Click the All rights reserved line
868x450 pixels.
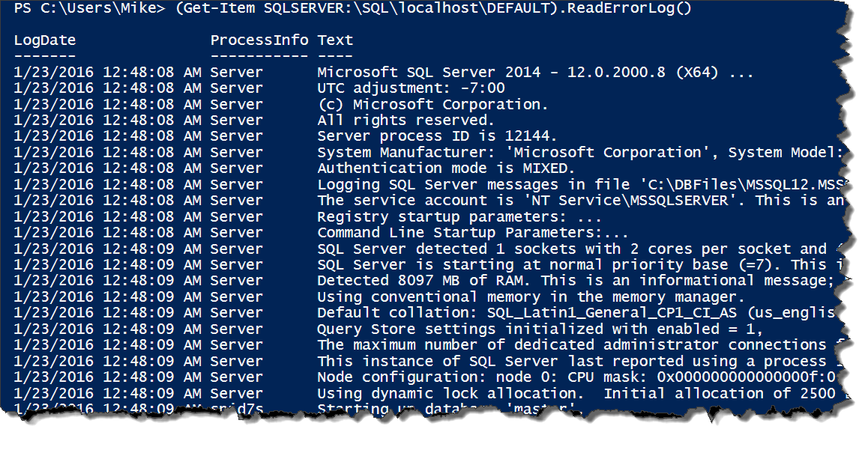tap(406, 121)
